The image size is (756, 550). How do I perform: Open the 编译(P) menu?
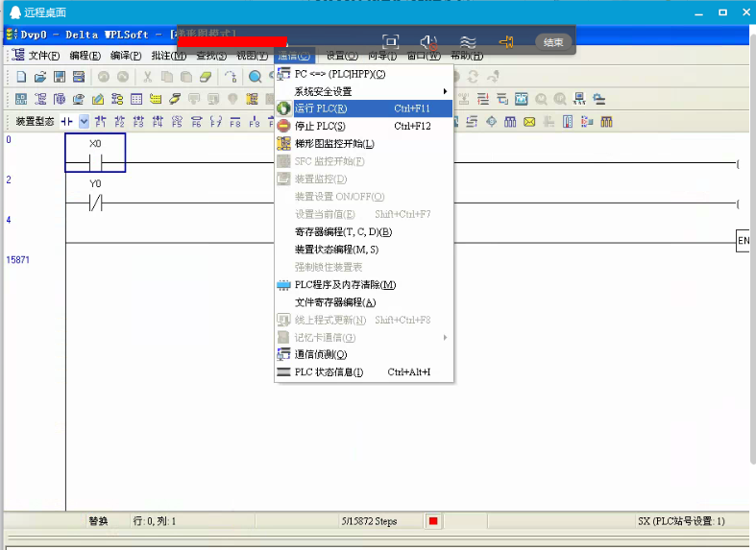click(126, 56)
